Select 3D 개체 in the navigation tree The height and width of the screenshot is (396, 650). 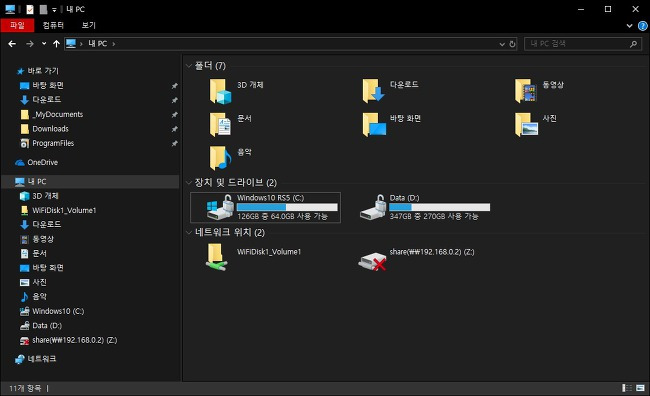45,196
